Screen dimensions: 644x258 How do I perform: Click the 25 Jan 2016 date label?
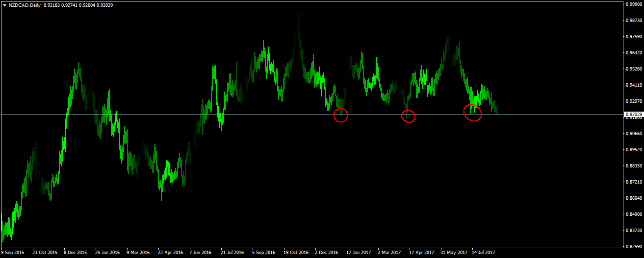(x=107, y=253)
